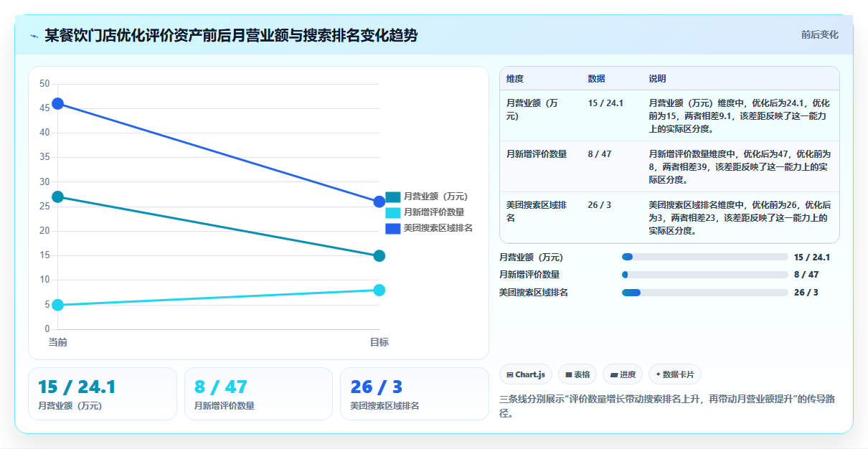
Task: Select the 15 / 24.1 stat card
Action: 103,394
